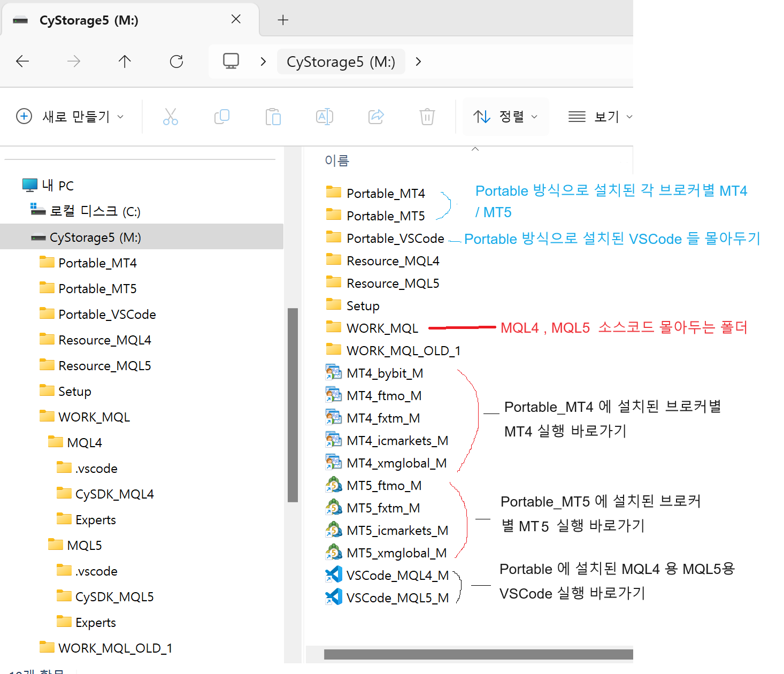Click the Copy icon in toolbar
Image resolution: width=784 pixels, height=674 pixels.
pos(222,117)
